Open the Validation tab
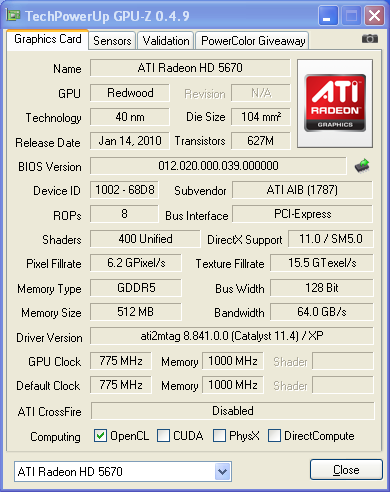This screenshot has width=390, height=492. click(x=166, y=41)
